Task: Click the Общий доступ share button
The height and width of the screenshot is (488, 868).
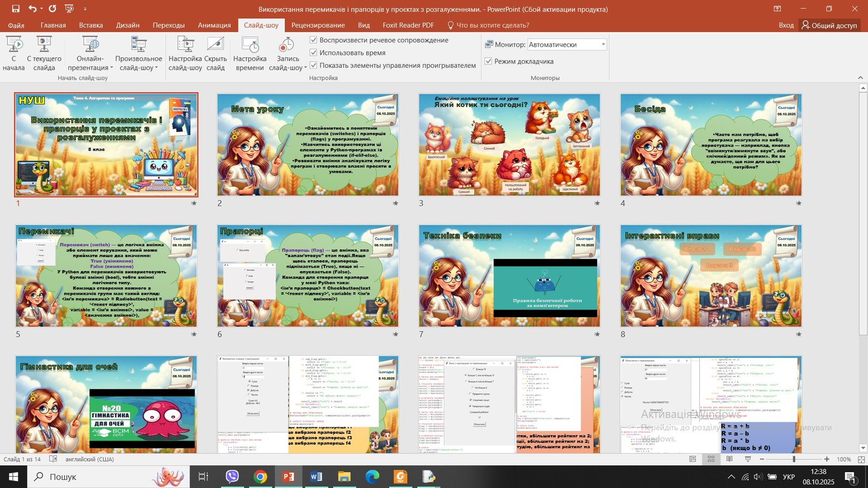Action: click(829, 25)
